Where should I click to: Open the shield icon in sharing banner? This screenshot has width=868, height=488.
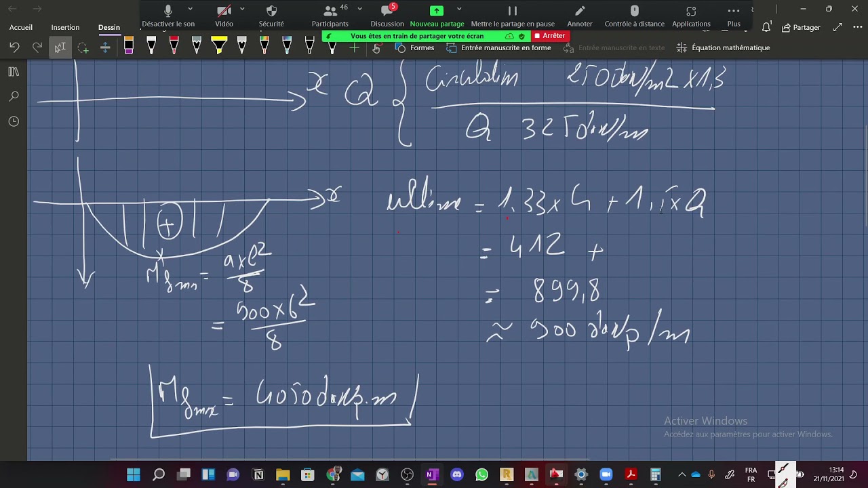click(522, 36)
